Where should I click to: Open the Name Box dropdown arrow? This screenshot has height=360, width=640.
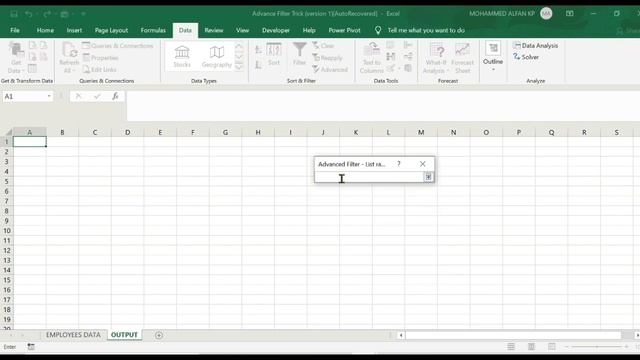(x=49, y=96)
